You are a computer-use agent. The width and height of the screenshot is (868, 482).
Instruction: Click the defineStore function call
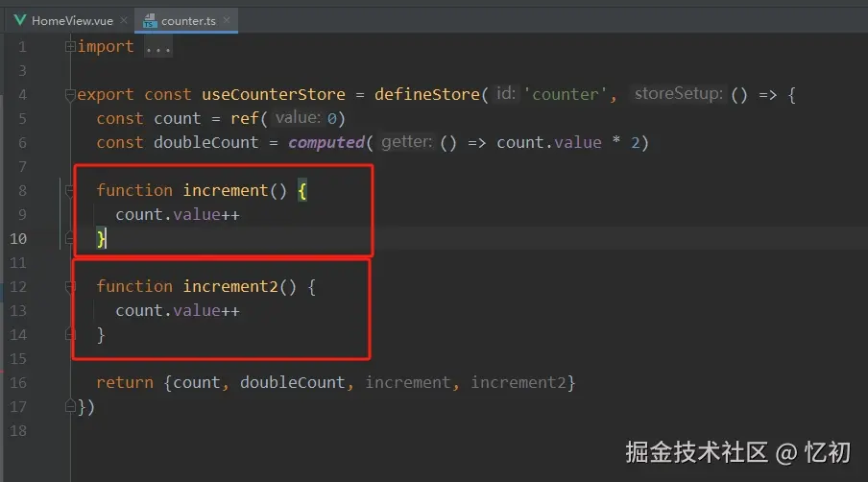pyautogui.click(x=426, y=95)
